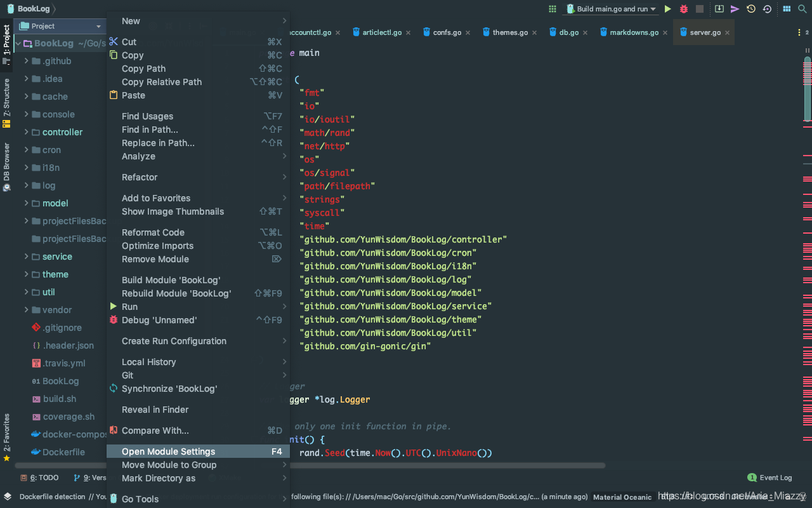Screen dimensions: 812x508
Task: Choose Copy Relative Path
Action: [198, 82]
